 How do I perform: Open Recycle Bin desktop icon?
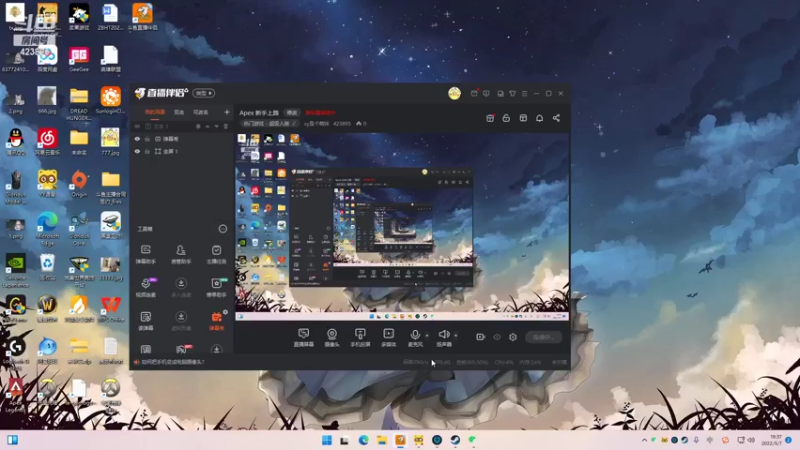point(47,268)
